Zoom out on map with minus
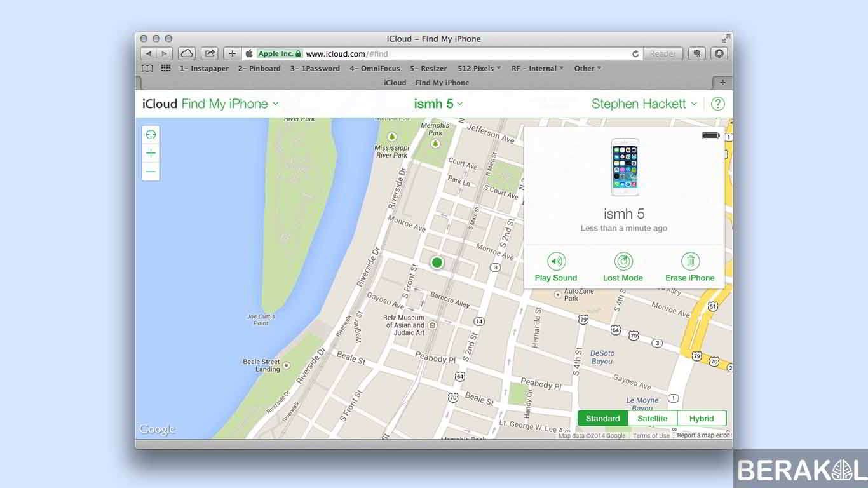This screenshot has width=868, height=488. click(x=151, y=172)
